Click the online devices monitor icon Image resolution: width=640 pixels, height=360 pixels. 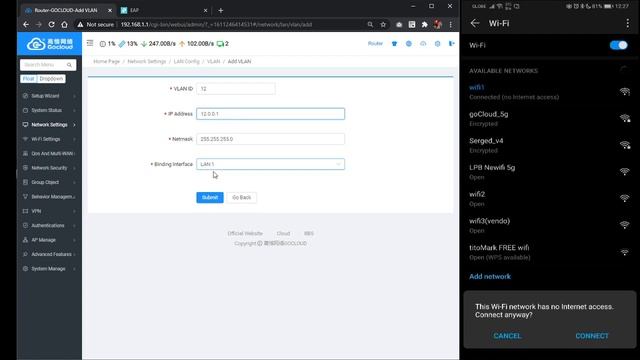pyautogui.click(x=220, y=44)
